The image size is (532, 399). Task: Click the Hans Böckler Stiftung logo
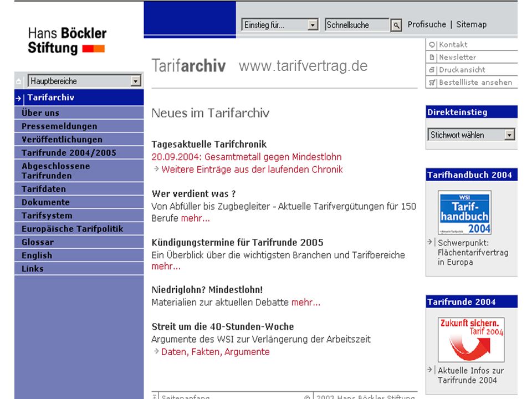point(67,40)
